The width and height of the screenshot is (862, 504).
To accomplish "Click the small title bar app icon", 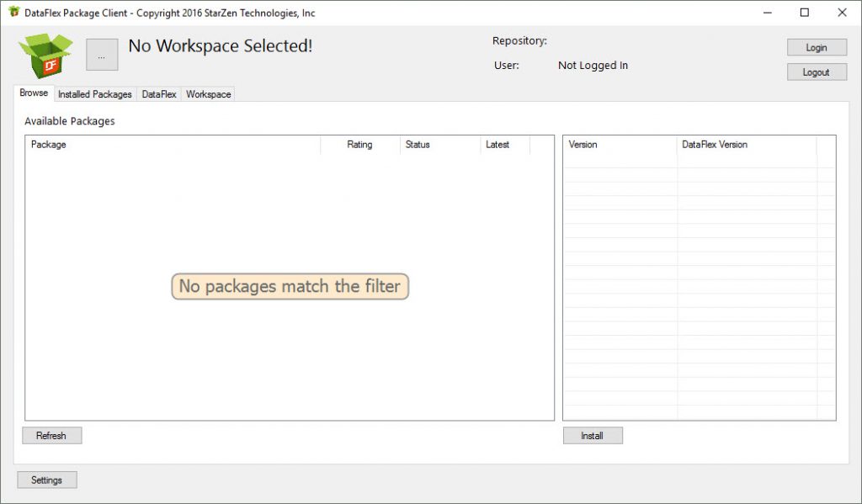I will tap(13, 12).
